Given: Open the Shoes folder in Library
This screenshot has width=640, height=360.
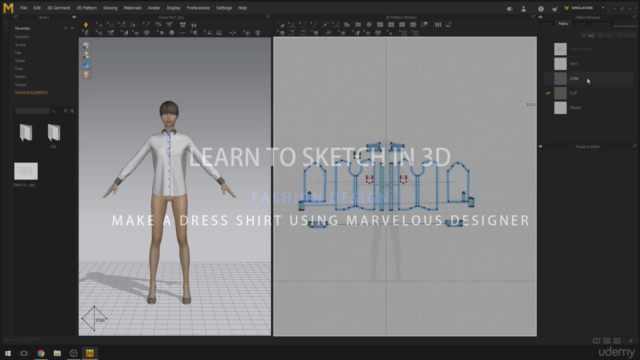Looking at the screenshot, I should (x=20, y=61).
